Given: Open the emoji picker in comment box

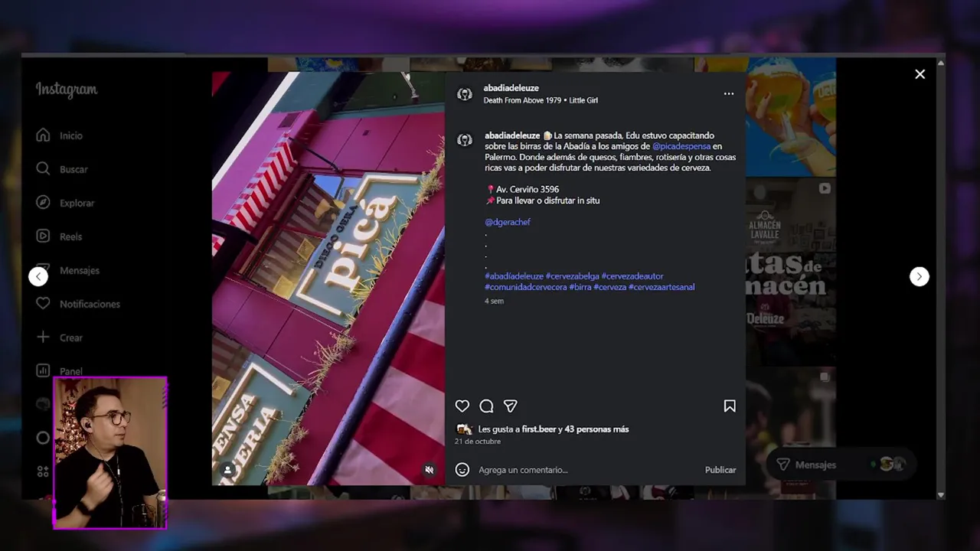Looking at the screenshot, I should [x=462, y=470].
